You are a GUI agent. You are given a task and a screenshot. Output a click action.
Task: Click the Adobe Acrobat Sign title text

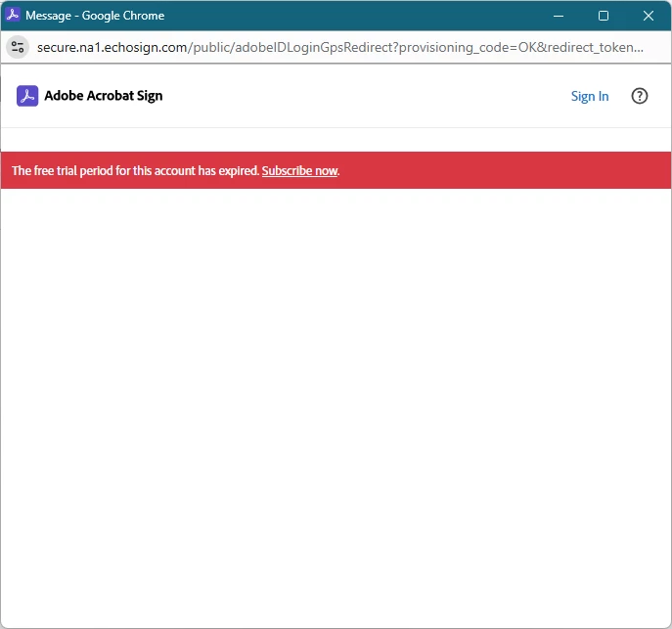(104, 96)
